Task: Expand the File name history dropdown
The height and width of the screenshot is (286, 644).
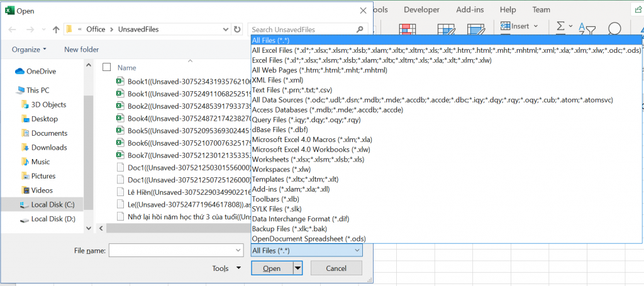Action: 238,250
